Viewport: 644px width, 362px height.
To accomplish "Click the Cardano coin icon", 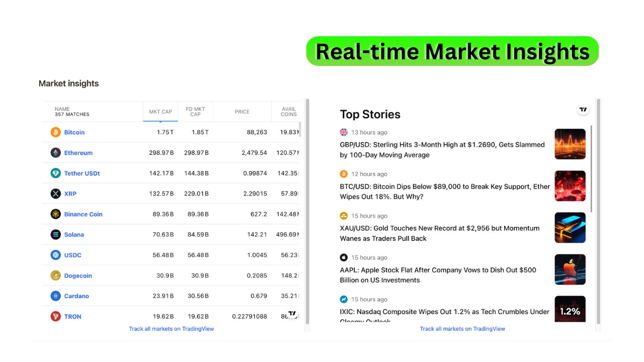I will coord(55,296).
